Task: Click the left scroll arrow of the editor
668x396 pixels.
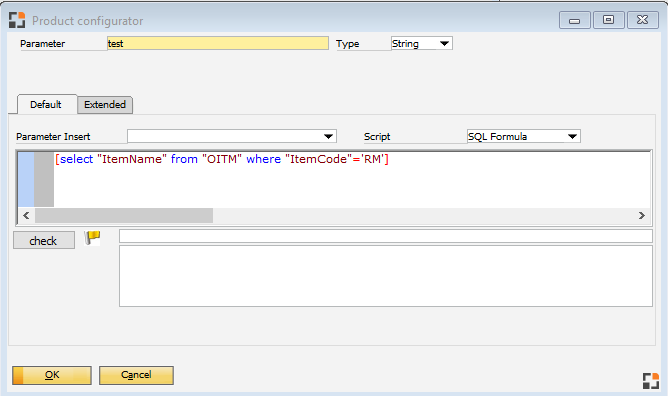Action: pyautogui.click(x=26, y=215)
